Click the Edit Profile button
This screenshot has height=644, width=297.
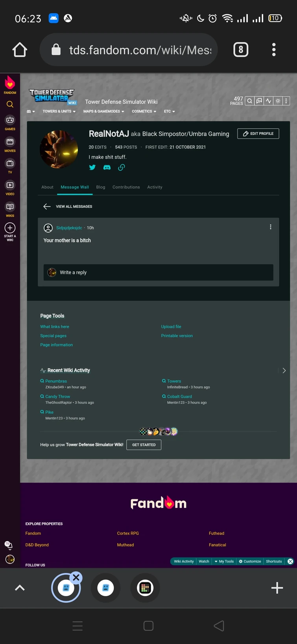click(x=258, y=133)
